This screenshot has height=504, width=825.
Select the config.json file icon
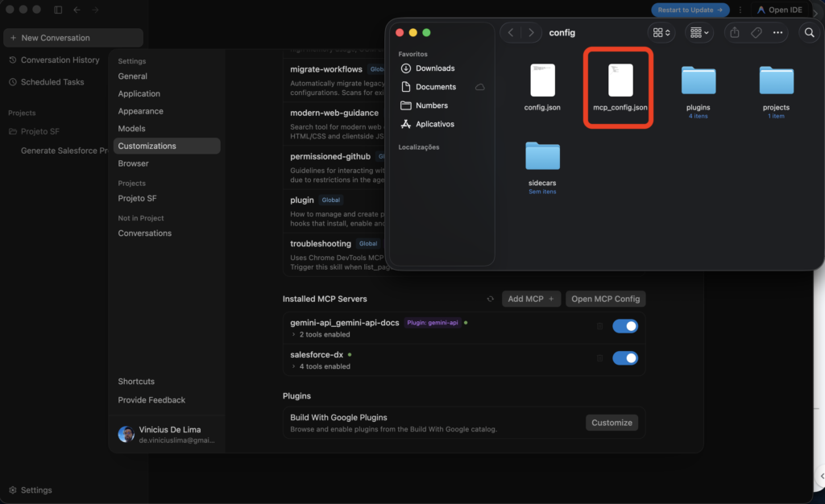(x=542, y=80)
